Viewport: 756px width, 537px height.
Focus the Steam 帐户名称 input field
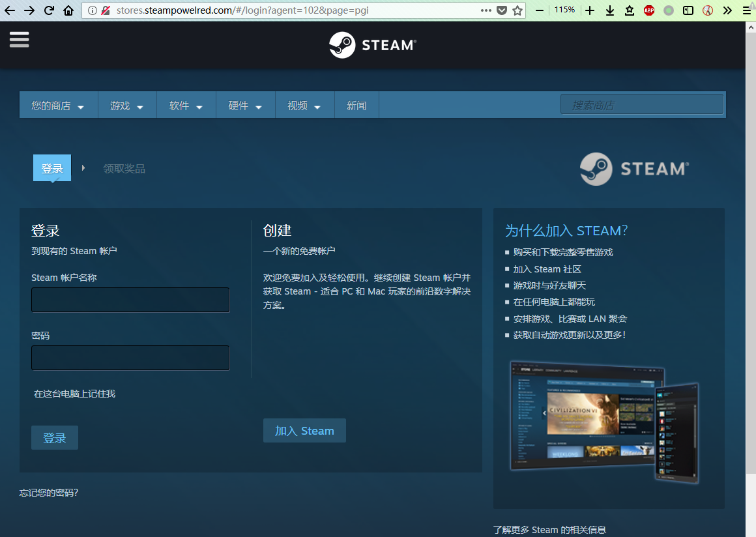(130, 300)
